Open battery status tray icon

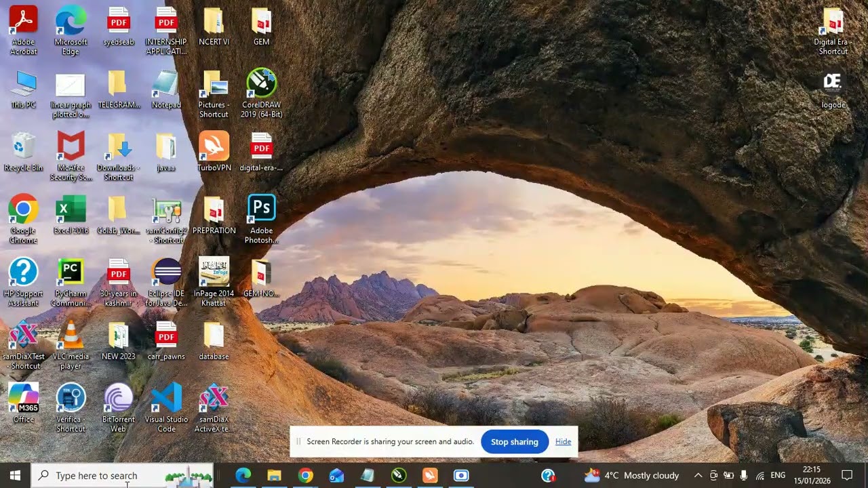(728, 476)
